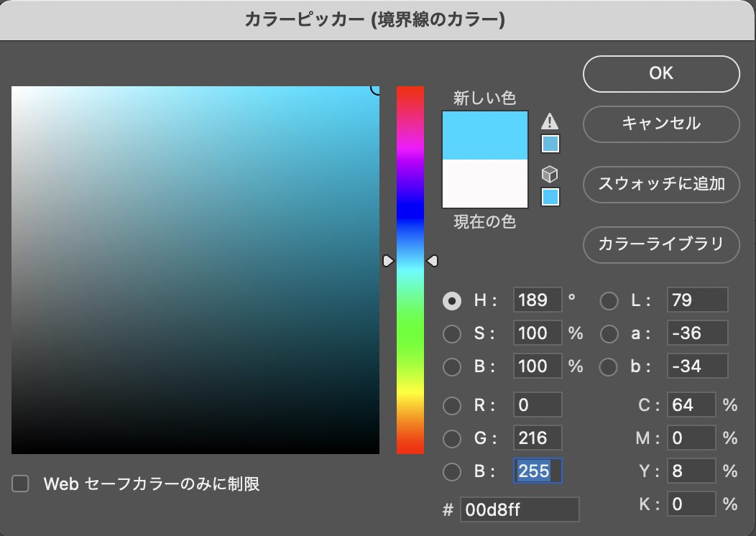This screenshot has width=756, height=536.
Task: Revert by clicking the current color swatch
Action: click(485, 184)
